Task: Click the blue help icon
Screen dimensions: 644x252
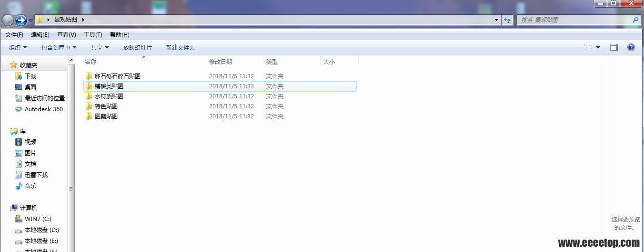Action: coord(631,47)
